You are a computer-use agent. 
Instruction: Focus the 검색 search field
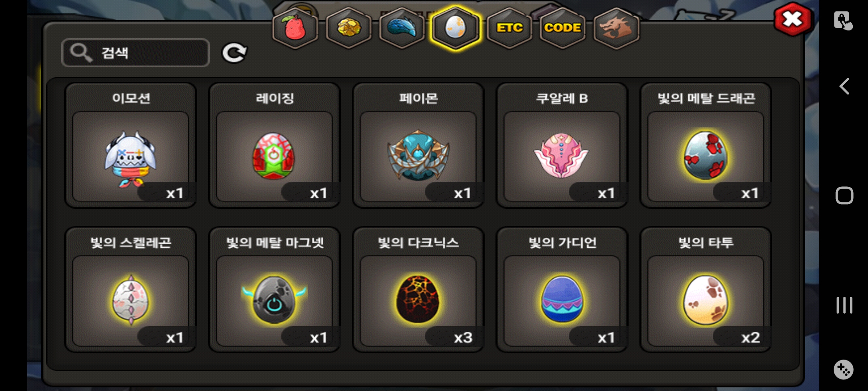(x=135, y=53)
